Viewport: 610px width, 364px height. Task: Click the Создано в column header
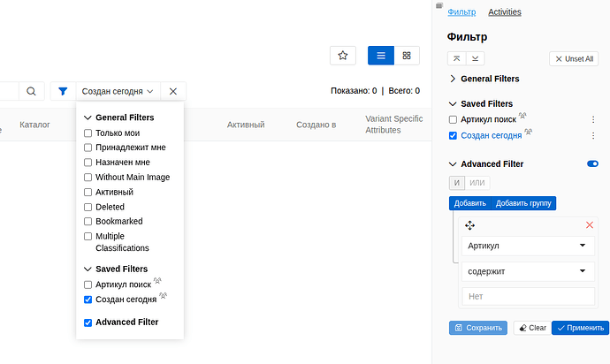(316, 125)
